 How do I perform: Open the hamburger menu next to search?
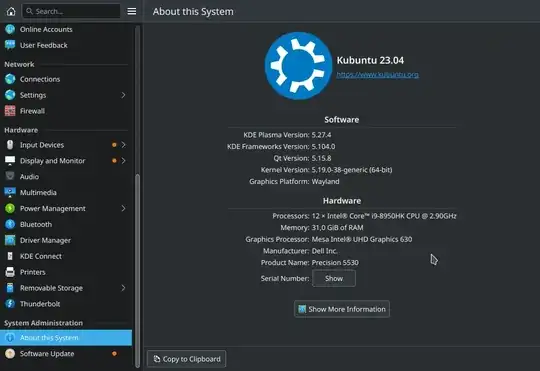pos(132,11)
